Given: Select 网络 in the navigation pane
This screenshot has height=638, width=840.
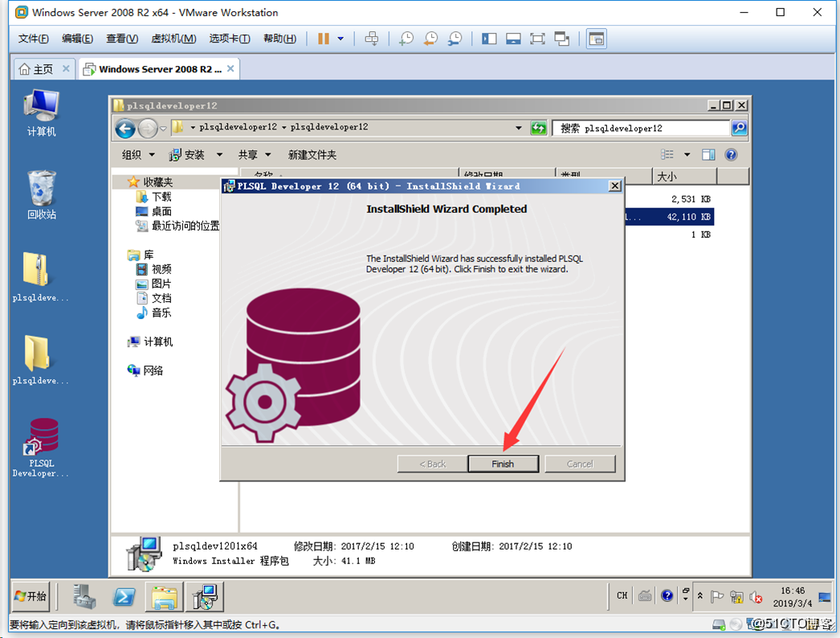Looking at the screenshot, I should pos(145,370).
